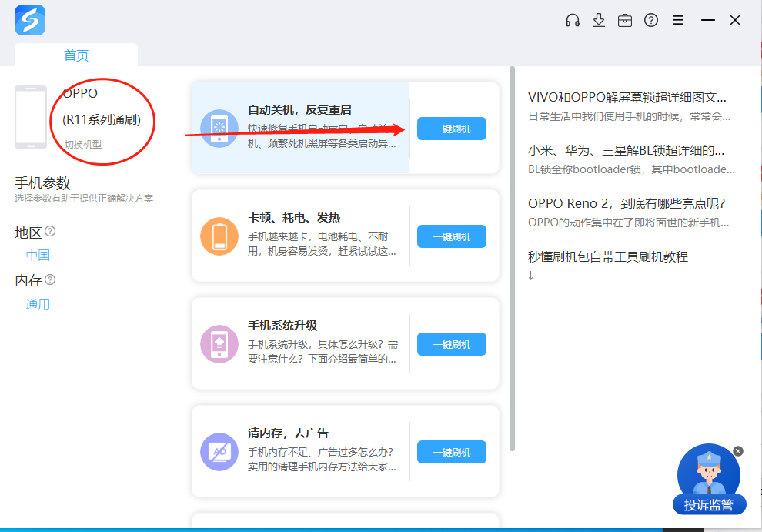Click description 手机系统升级，具体怎么升级
This screenshot has width=762, height=532.
pos(323,352)
